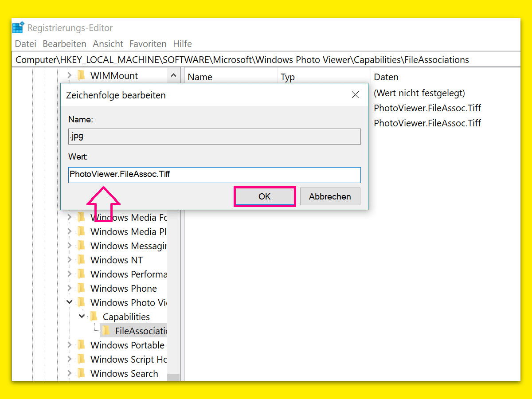Open the Hilfe menu

coord(182,44)
